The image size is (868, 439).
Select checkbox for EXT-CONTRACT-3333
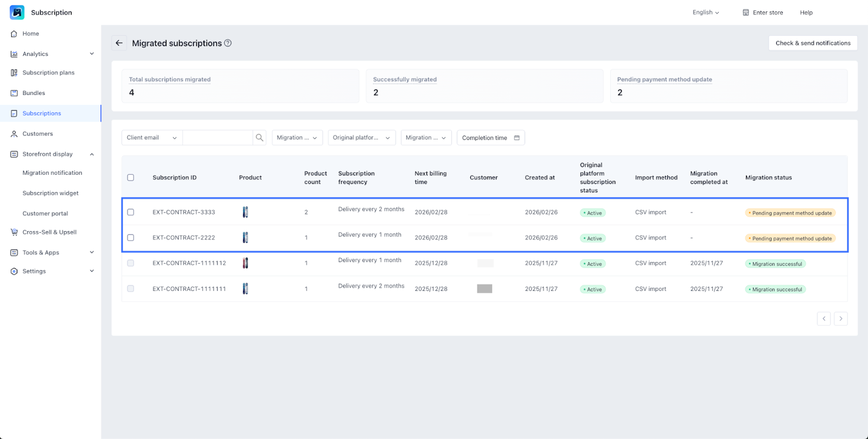pos(131,212)
